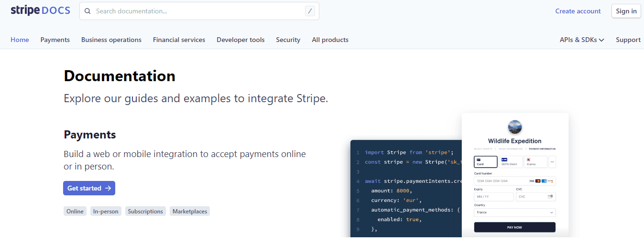644x243 pixels.
Task: Click the 'enabled: true,' code line
Action: click(x=399, y=219)
